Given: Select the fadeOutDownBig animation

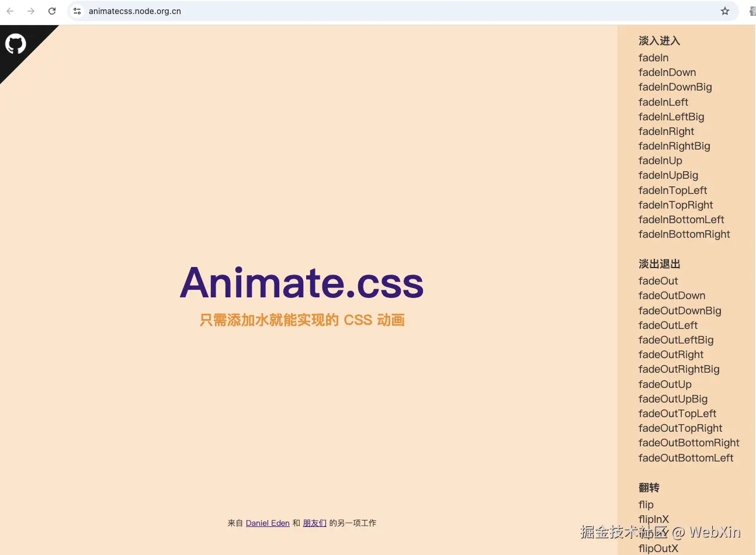Looking at the screenshot, I should click(679, 311).
